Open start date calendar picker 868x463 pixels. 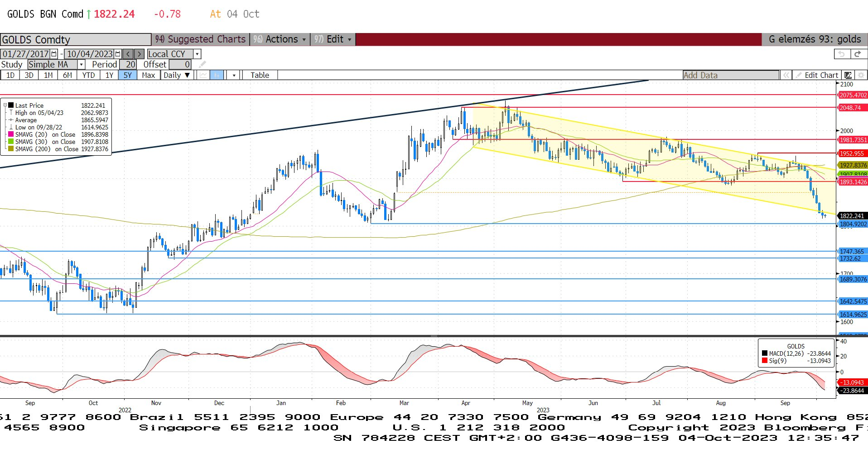tap(54, 54)
